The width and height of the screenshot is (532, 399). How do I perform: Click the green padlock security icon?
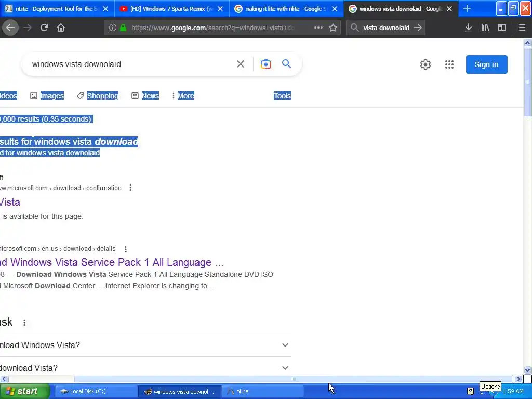click(x=123, y=28)
